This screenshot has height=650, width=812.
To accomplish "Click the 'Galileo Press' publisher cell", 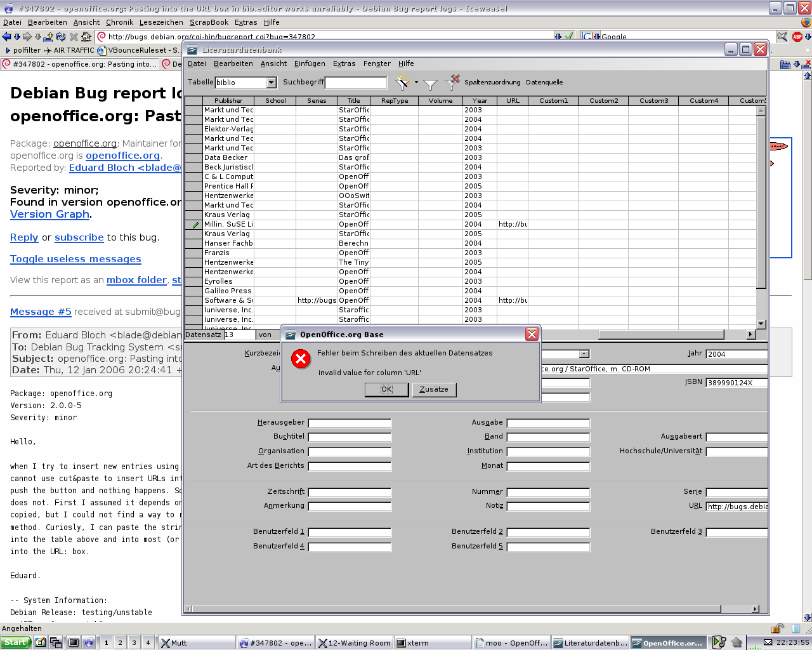I will pos(228,291).
